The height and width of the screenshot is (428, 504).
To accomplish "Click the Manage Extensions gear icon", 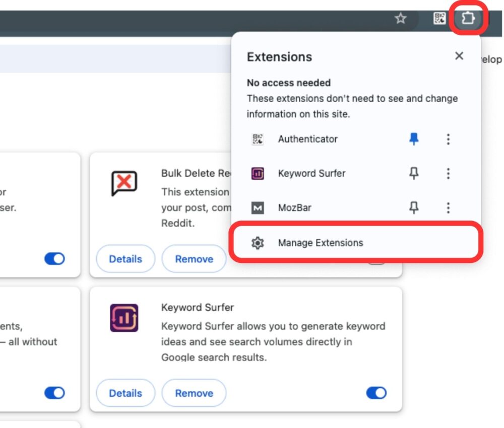I will (258, 243).
